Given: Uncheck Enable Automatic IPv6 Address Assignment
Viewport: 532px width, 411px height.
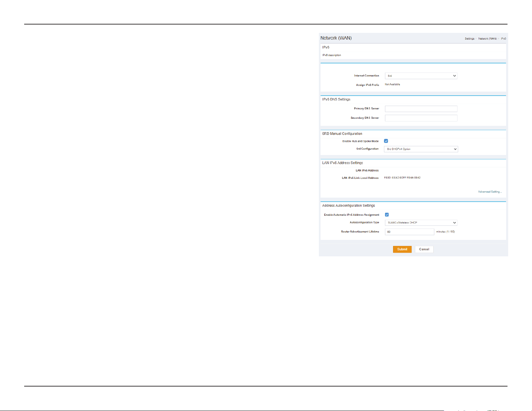Looking at the screenshot, I should pyautogui.click(x=387, y=215).
